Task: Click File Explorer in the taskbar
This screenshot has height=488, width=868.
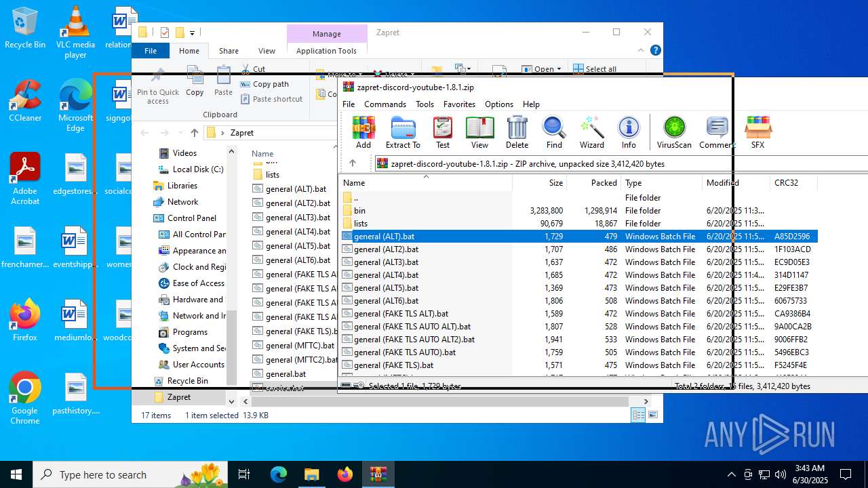Action: [311, 474]
